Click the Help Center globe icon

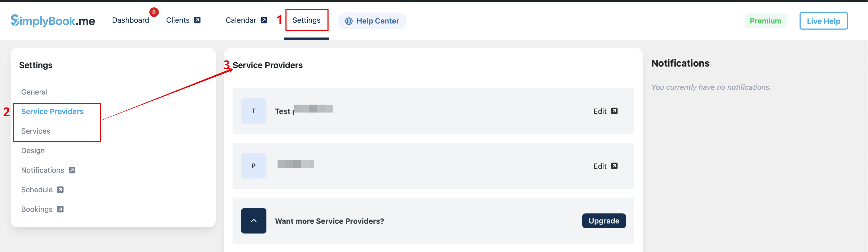coord(349,21)
